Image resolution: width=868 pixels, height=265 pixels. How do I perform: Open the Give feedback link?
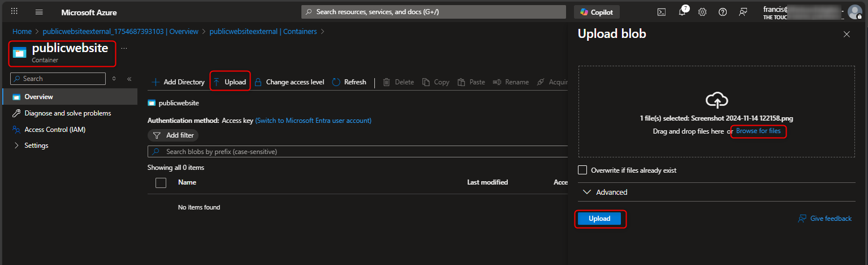[824, 219]
